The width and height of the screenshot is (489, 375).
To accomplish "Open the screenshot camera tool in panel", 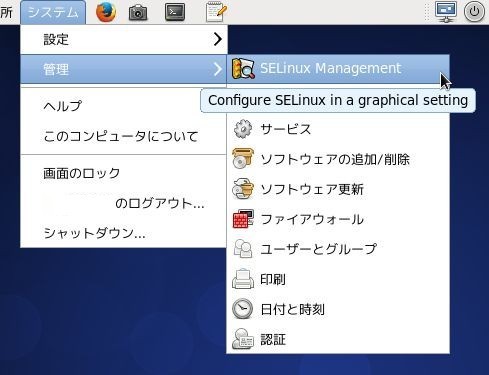I will (x=138, y=13).
